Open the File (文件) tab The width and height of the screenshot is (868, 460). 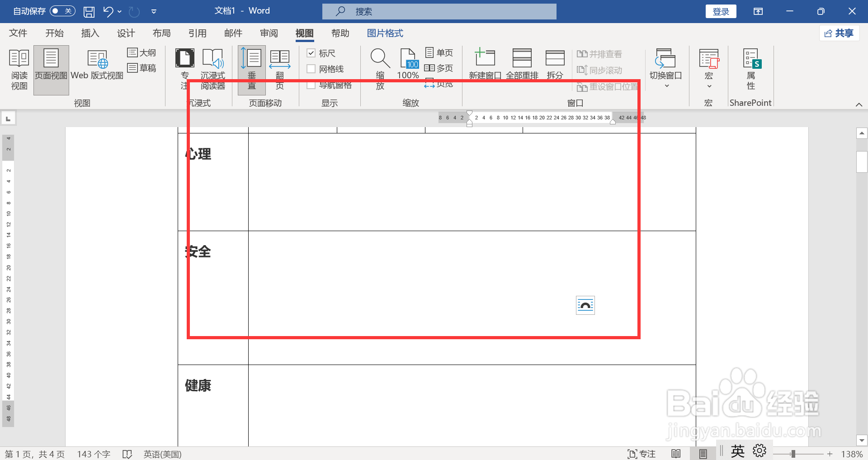18,33
